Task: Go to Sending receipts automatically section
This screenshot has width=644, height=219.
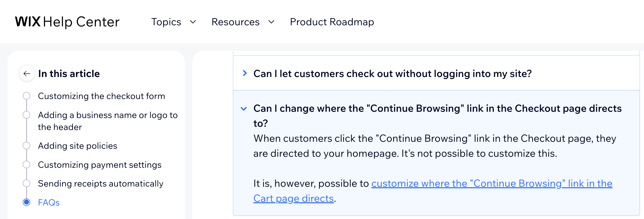Action: point(100,184)
